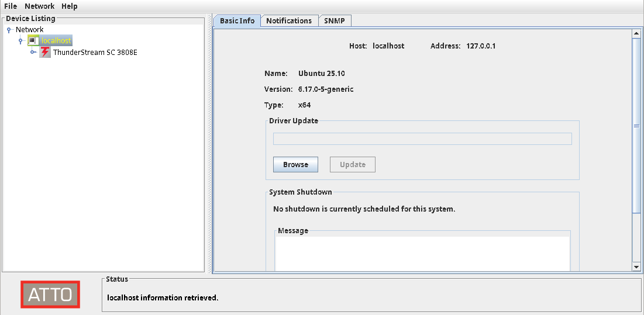
Task: Select ThunderStream SC 3808E label in tree
Action: [x=95, y=53]
